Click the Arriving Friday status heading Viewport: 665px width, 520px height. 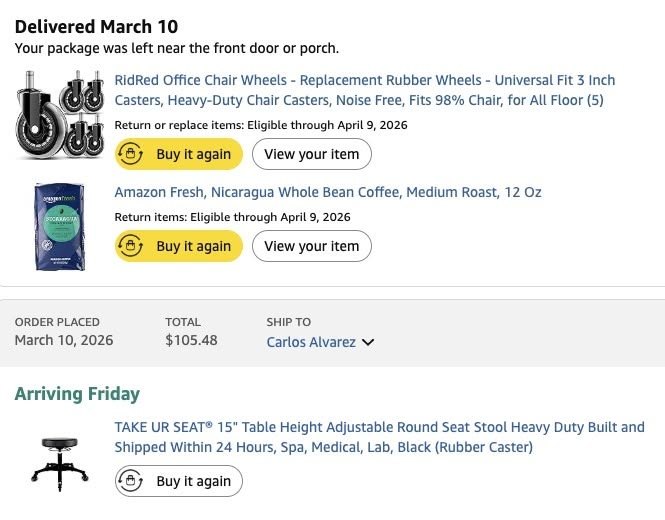click(77, 394)
